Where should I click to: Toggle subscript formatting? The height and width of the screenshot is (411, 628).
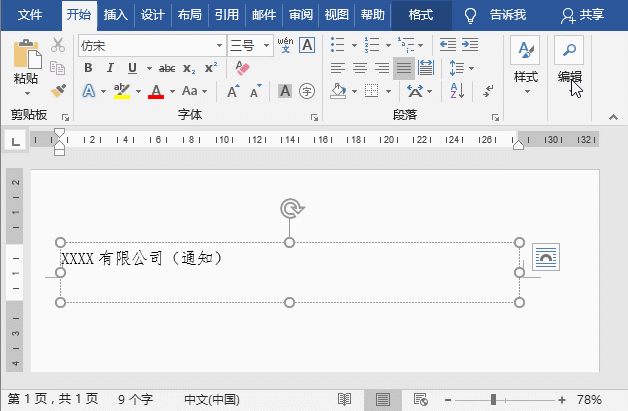(189, 68)
